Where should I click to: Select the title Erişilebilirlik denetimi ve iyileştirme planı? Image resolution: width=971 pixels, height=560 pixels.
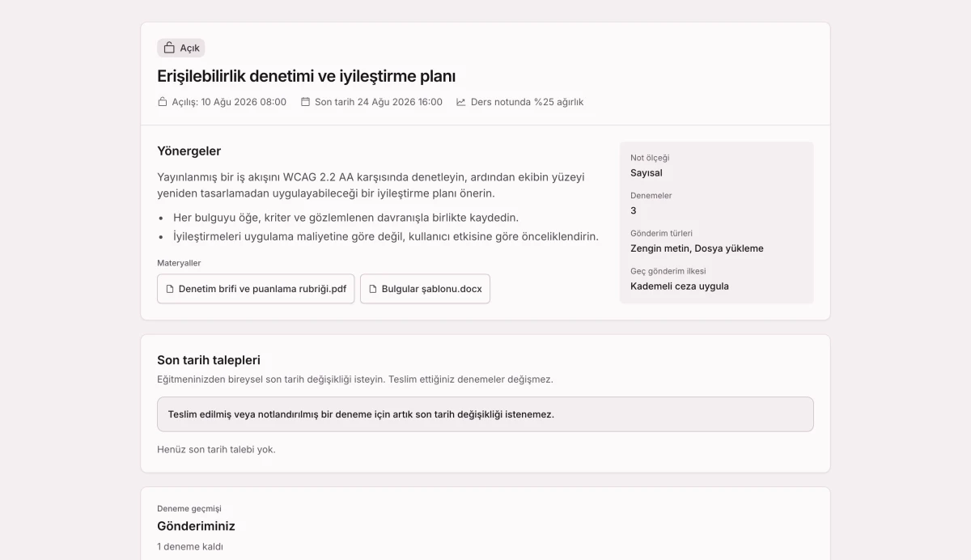[x=307, y=76]
